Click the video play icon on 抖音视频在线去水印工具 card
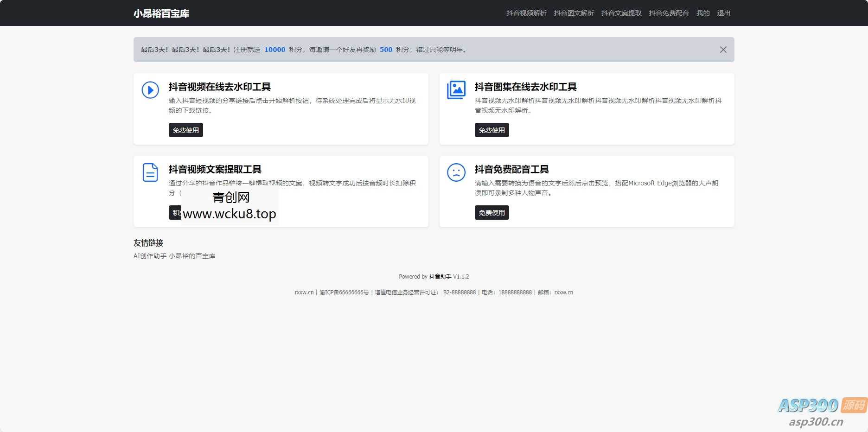Image resolution: width=868 pixels, height=432 pixels. pyautogui.click(x=149, y=91)
